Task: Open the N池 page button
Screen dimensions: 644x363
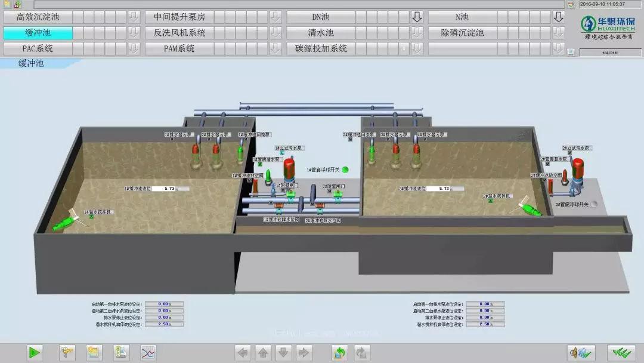Action: (463, 17)
